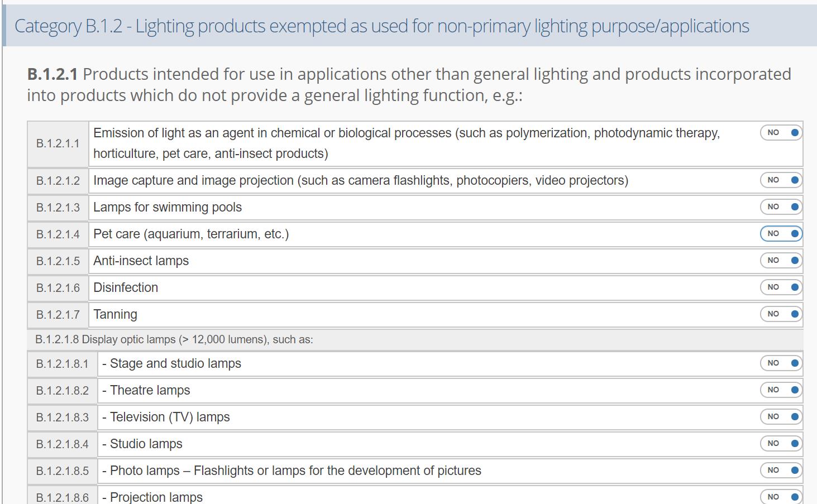Toggle the Anti-insect lamps switch

click(x=781, y=261)
